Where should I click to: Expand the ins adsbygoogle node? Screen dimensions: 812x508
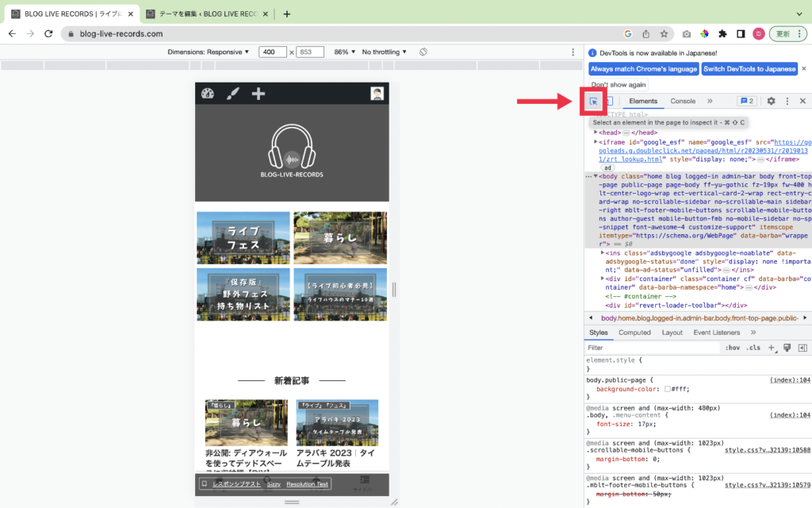603,253
